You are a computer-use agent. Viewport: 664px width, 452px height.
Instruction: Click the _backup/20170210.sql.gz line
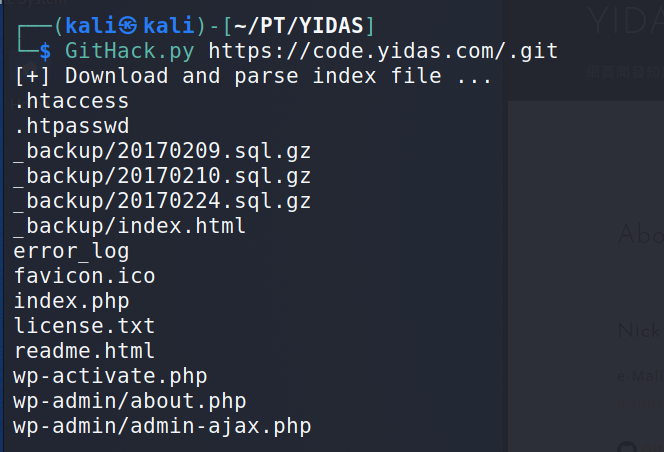point(162,177)
